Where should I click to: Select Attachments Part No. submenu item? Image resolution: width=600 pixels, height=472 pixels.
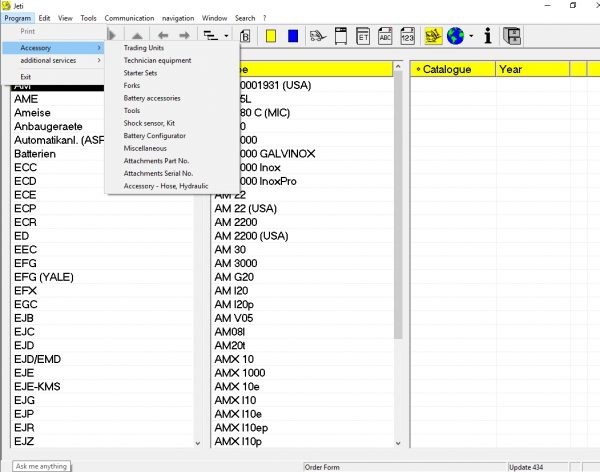click(173, 161)
